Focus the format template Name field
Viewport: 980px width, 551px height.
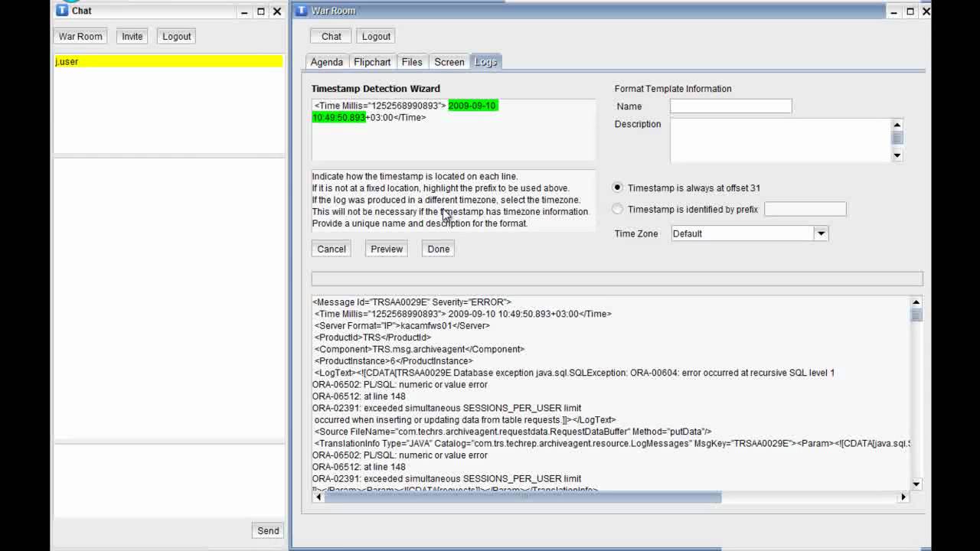(x=730, y=106)
